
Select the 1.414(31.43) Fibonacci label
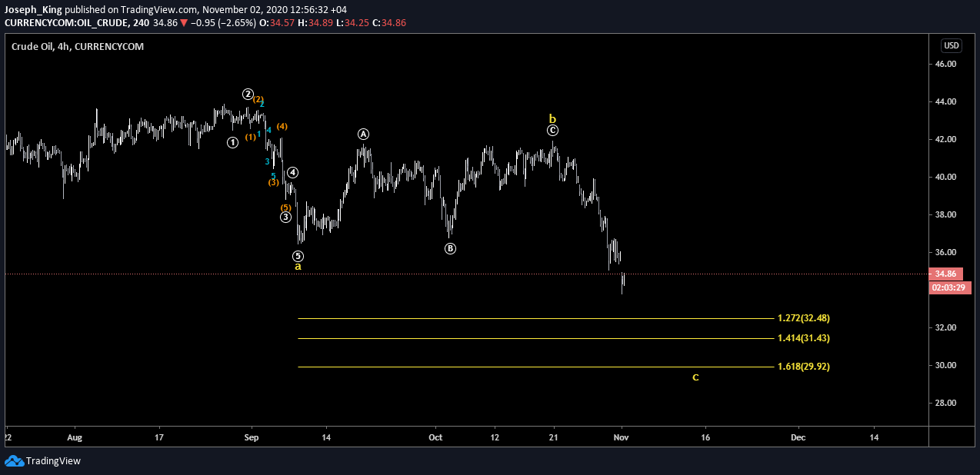click(803, 338)
